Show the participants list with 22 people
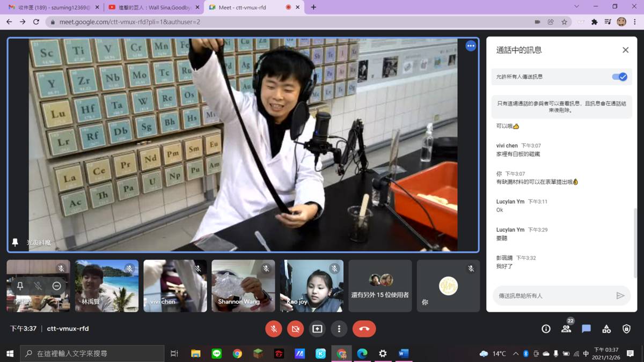This screenshot has height=362, width=644. pos(566,329)
